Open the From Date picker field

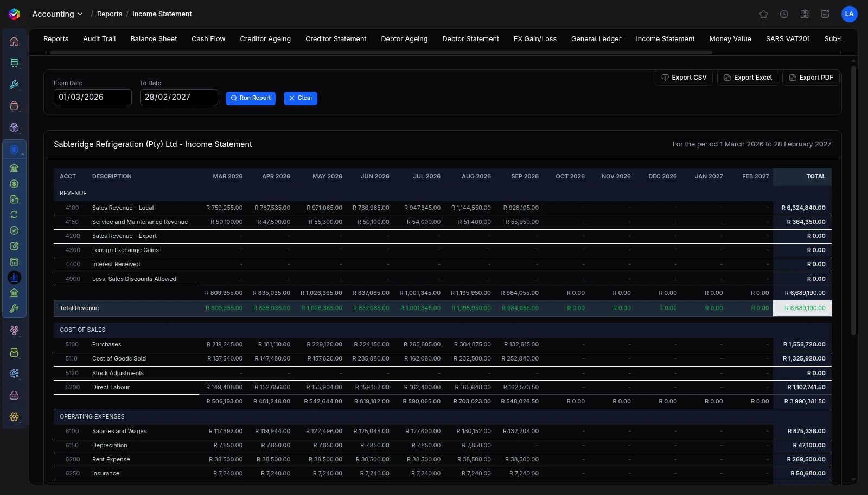[x=93, y=97]
